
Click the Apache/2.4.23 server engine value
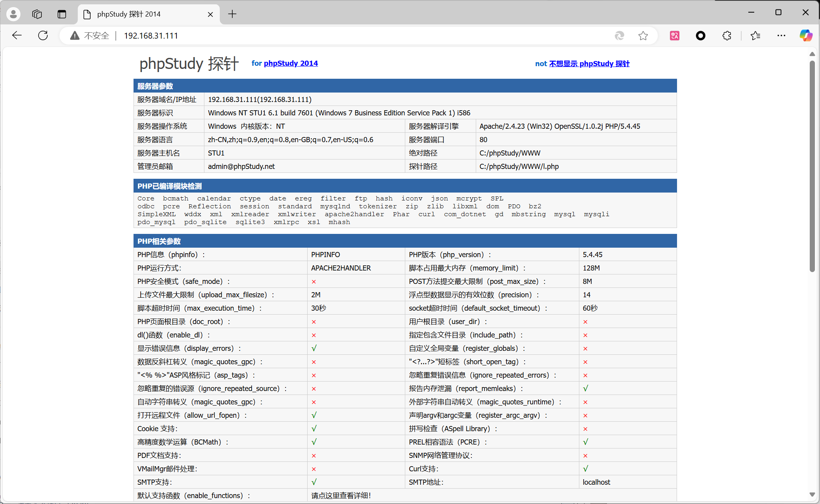pyautogui.click(x=560, y=126)
